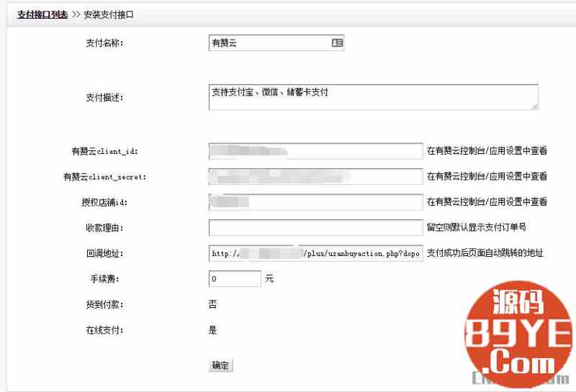Focus the 回调地址 URL input

tap(315, 253)
